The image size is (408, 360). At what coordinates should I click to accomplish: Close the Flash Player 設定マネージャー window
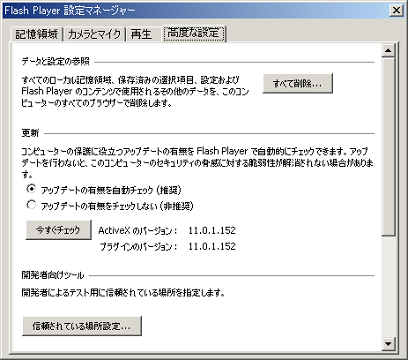tap(396, 10)
